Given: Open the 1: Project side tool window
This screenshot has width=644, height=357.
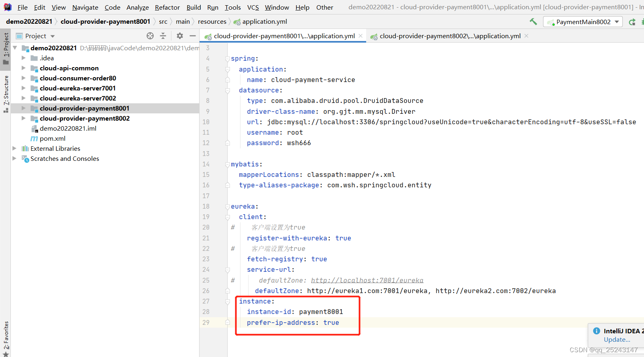Looking at the screenshot, I should click(x=6, y=48).
